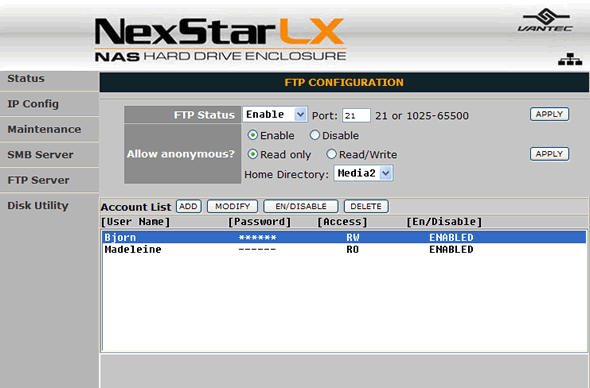
Task: Click the 'Allow anonymous?' label
Action: tap(181, 154)
